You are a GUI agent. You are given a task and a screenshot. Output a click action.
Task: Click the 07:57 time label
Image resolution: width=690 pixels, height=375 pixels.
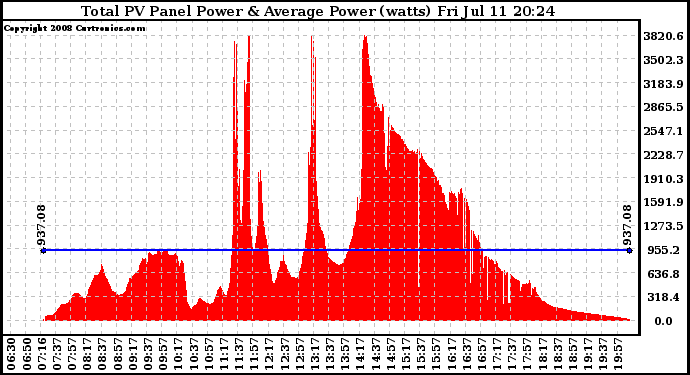coord(72,354)
